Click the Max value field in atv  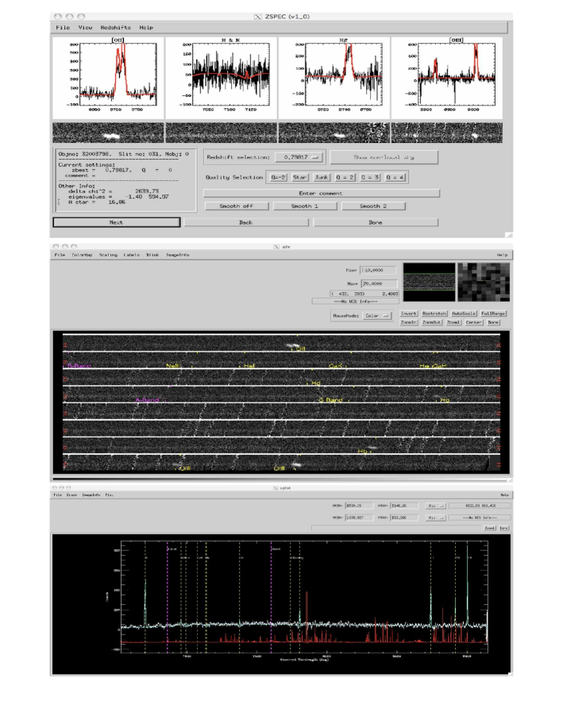[x=380, y=283]
